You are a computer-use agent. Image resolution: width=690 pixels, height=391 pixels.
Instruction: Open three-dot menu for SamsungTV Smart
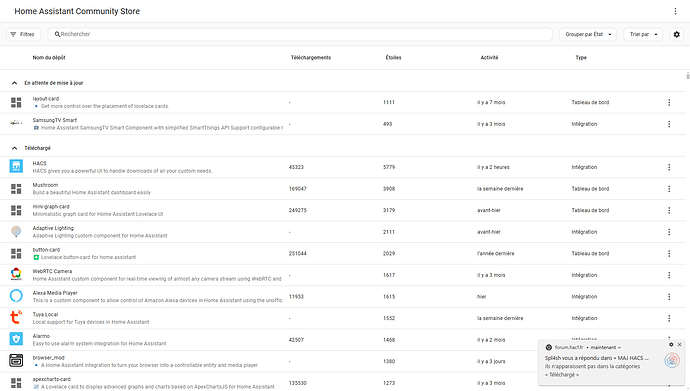[x=669, y=124]
